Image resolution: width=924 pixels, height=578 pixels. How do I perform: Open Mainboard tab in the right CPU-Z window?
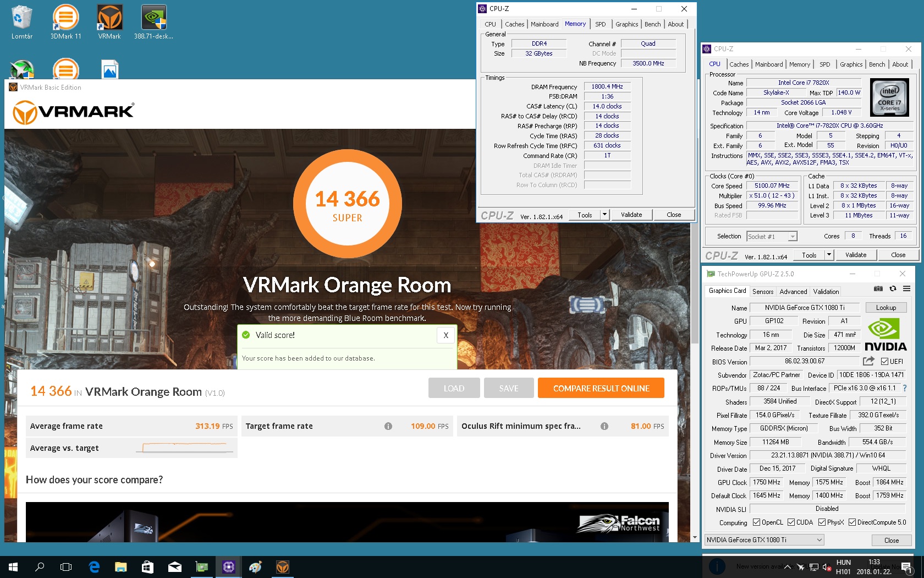coord(769,64)
